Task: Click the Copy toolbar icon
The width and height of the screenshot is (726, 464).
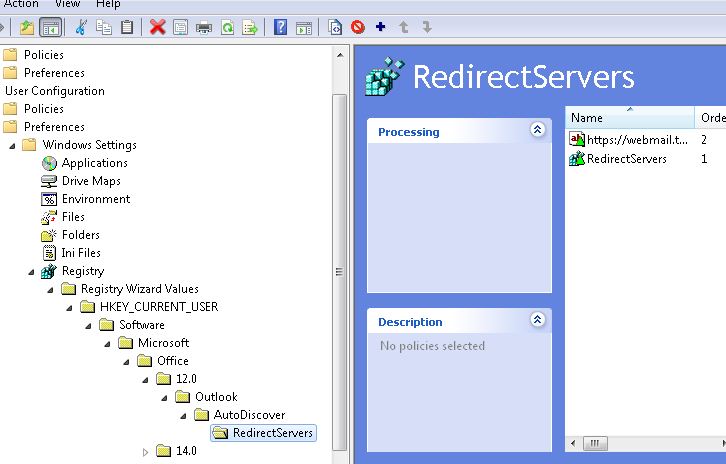Action: (x=104, y=27)
